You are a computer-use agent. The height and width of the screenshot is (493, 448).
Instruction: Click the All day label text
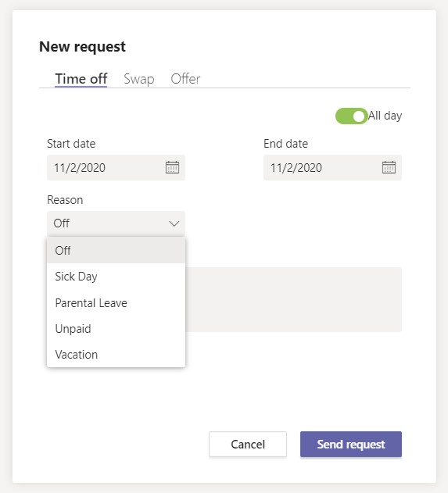[x=385, y=116]
